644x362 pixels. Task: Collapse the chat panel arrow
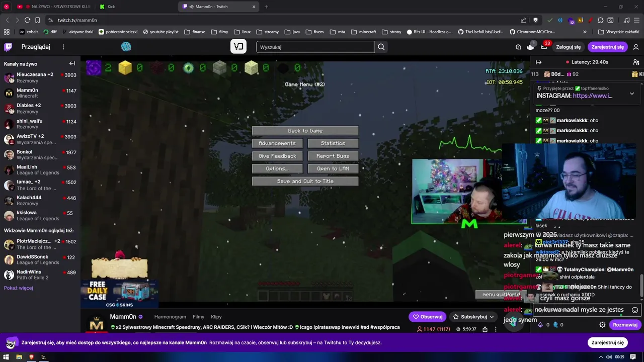coord(539,62)
